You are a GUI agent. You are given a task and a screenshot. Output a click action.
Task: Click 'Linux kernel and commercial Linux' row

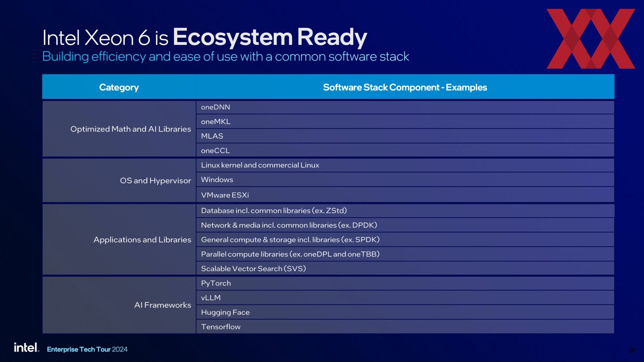pyautogui.click(x=405, y=165)
